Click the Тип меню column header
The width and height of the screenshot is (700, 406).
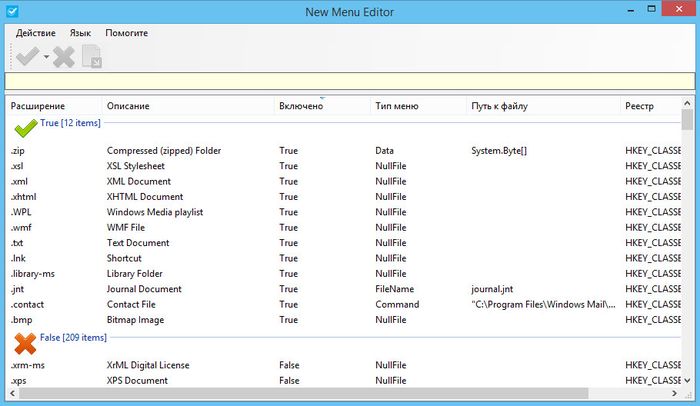click(396, 106)
